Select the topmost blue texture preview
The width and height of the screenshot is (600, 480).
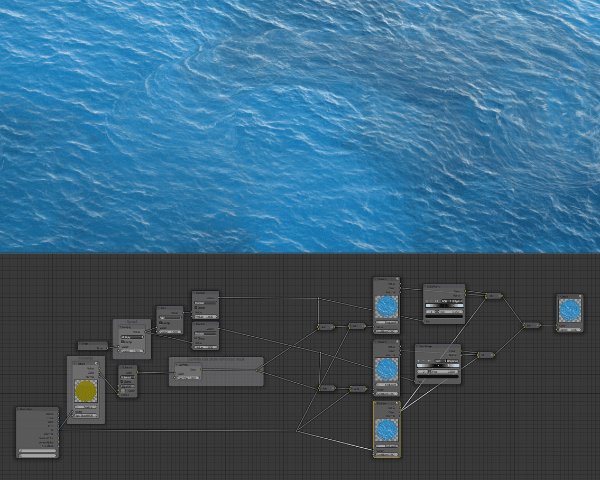point(386,307)
